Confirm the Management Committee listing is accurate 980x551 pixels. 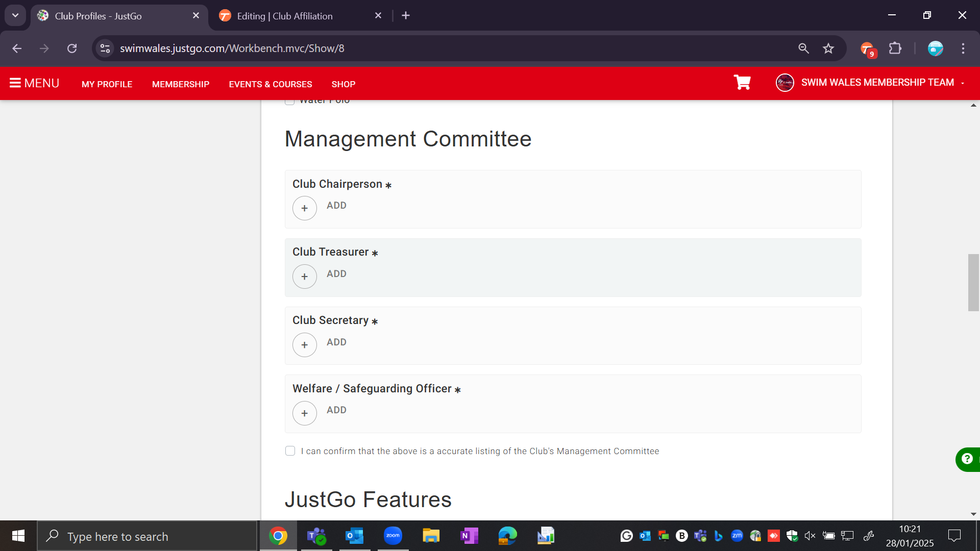click(290, 451)
